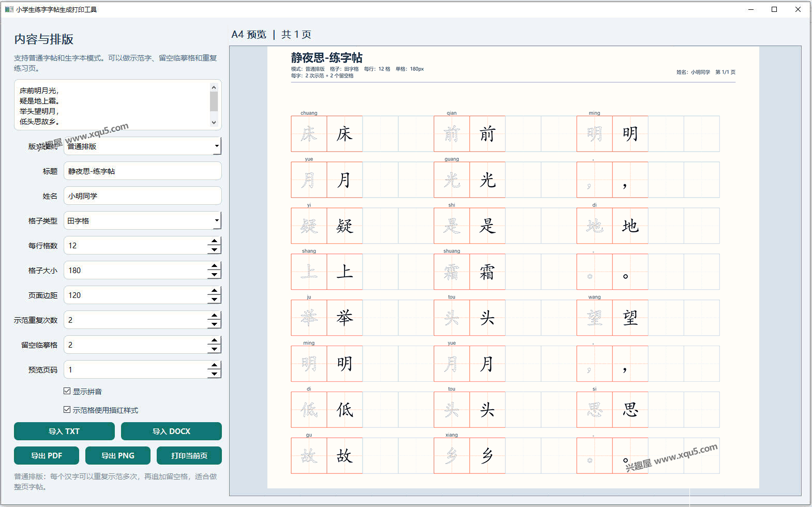Viewport: 812px width, 507px height.
Task: Export as PDF with 导出 PDF
Action: [47, 456]
